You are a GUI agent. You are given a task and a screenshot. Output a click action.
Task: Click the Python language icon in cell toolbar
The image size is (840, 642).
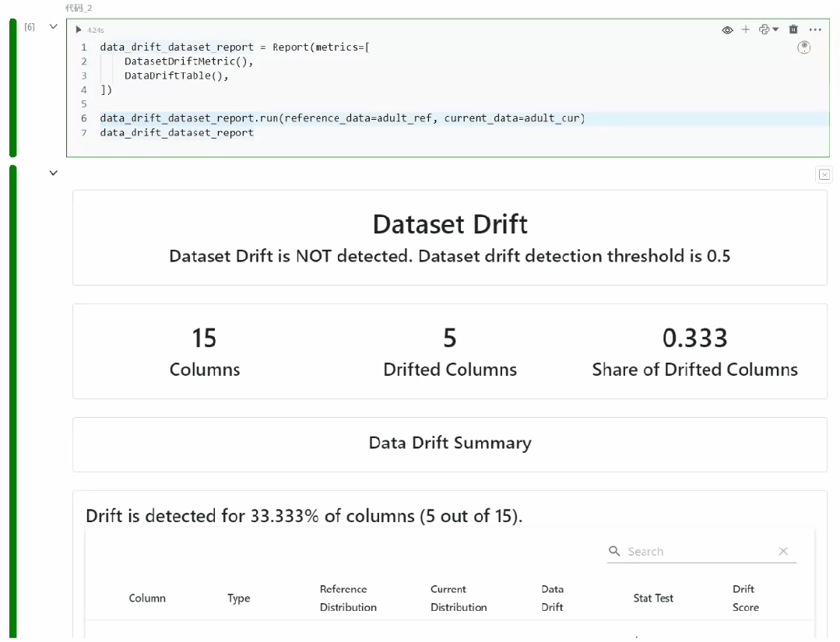pyautogui.click(x=764, y=30)
